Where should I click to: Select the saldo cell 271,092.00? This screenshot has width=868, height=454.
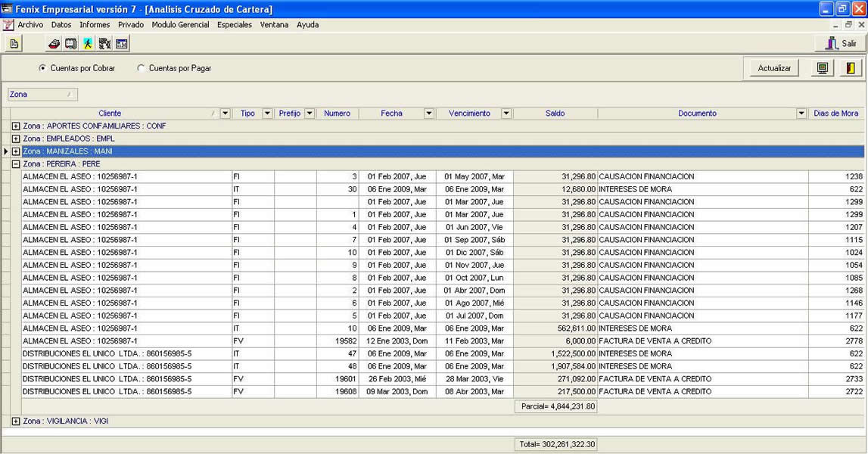click(x=555, y=379)
